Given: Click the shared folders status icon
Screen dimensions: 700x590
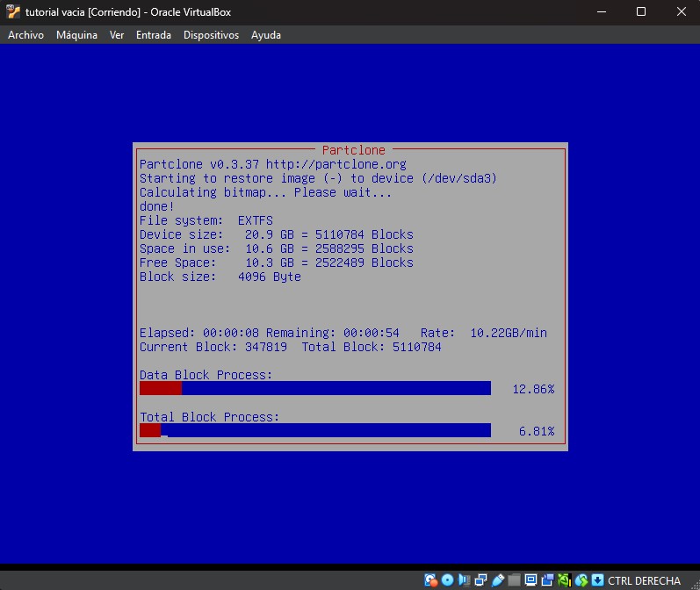Looking at the screenshot, I should point(514,580).
